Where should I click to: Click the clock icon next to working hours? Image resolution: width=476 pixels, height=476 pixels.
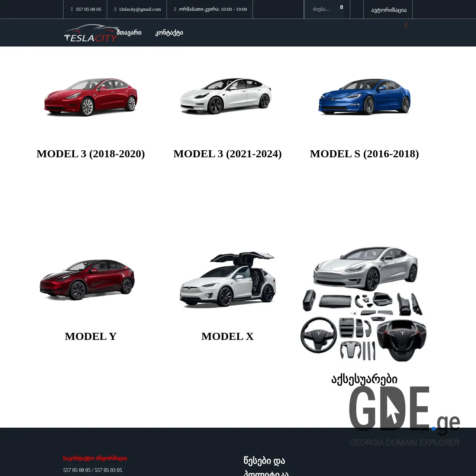click(175, 9)
